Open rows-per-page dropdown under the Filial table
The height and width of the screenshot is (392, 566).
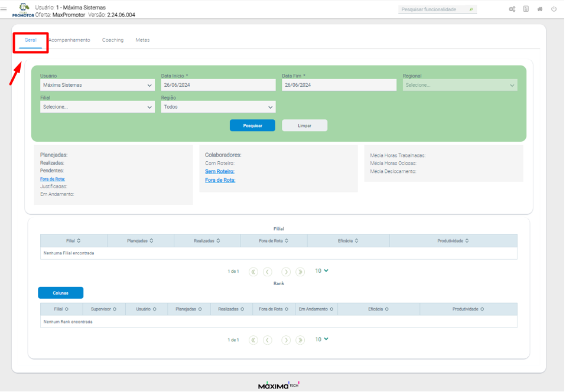click(x=321, y=271)
